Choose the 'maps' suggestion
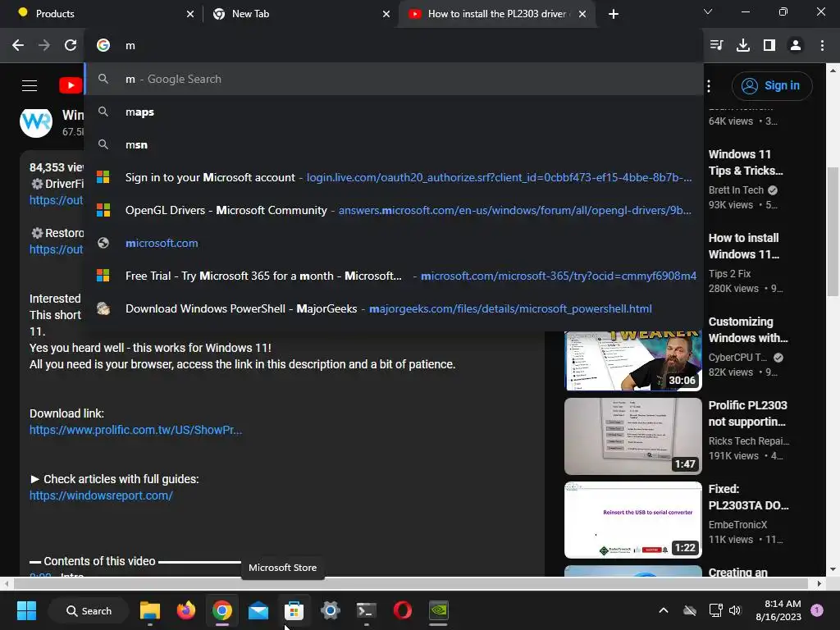Screen dimensions: 840x630 point(394,112)
